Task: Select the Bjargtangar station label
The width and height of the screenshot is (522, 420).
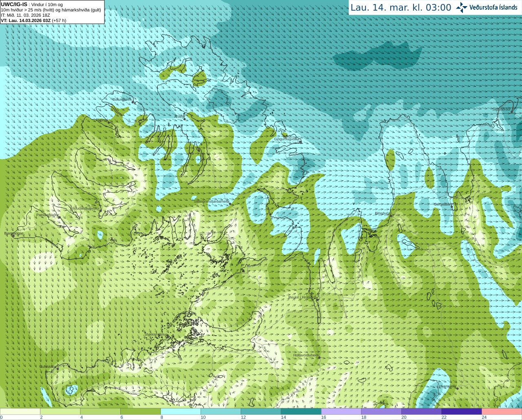Action: click(13, 233)
